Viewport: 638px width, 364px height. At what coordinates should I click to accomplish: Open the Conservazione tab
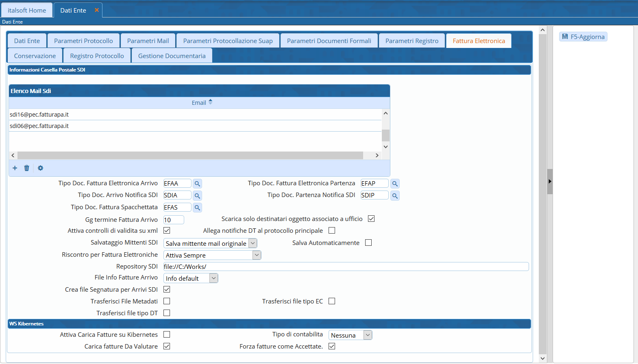(35, 56)
